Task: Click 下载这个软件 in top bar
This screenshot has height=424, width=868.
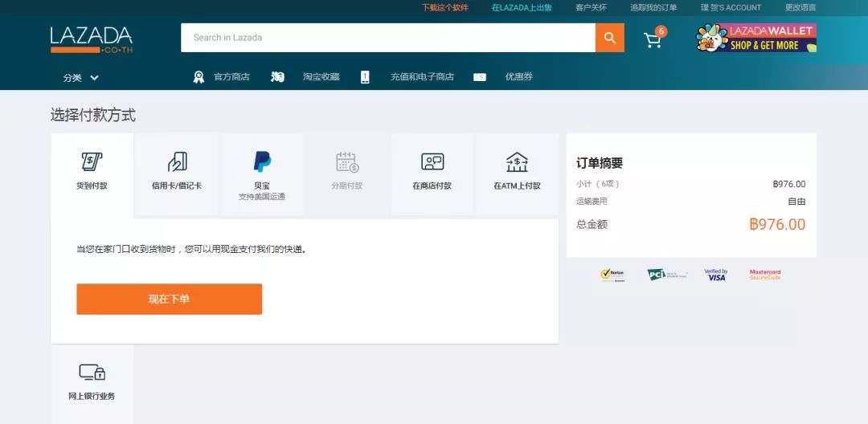Action: [x=445, y=8]
